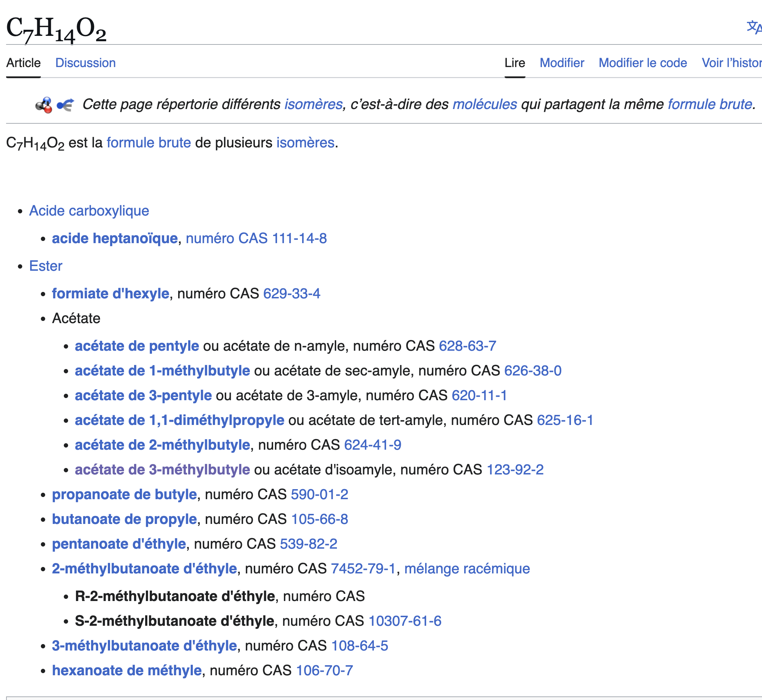
Task: Click CAS number 620-11-1
Action: 479,396
